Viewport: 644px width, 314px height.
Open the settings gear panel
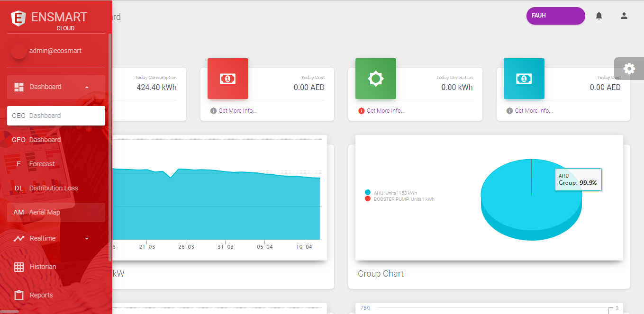pos(629,69)
